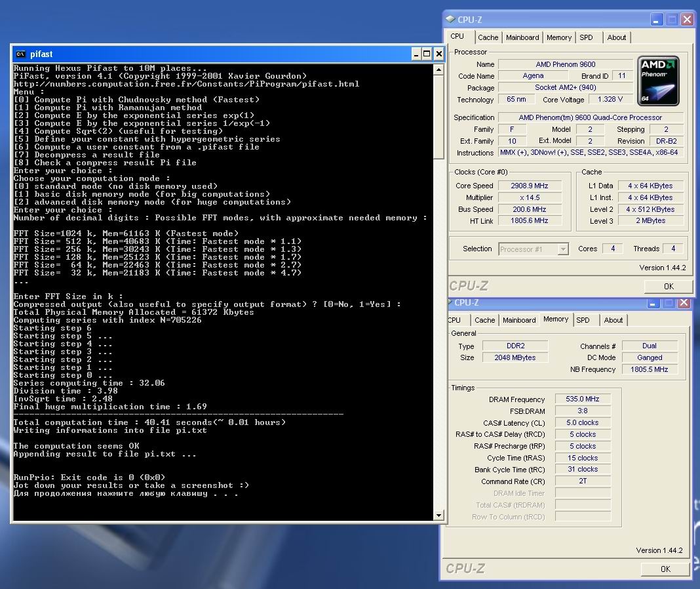
Task: Click the Brand ID value 11
Action: [622, 76]
